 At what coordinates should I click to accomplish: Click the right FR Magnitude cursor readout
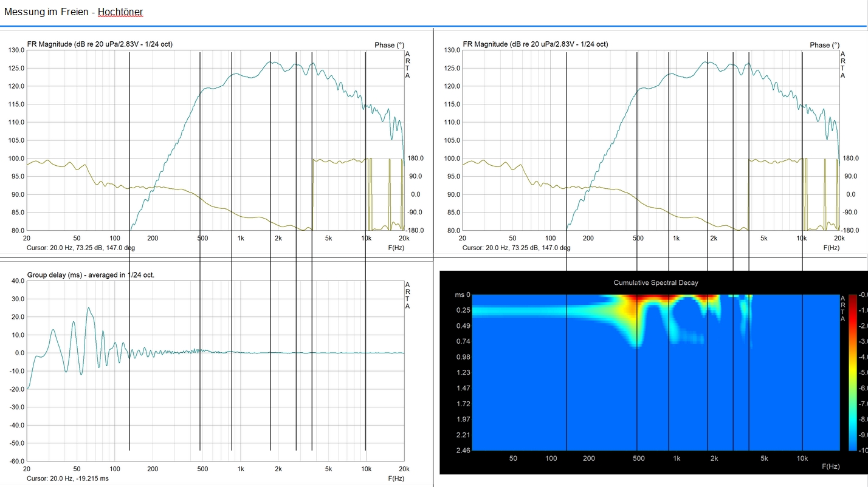(x=516, y=248)
